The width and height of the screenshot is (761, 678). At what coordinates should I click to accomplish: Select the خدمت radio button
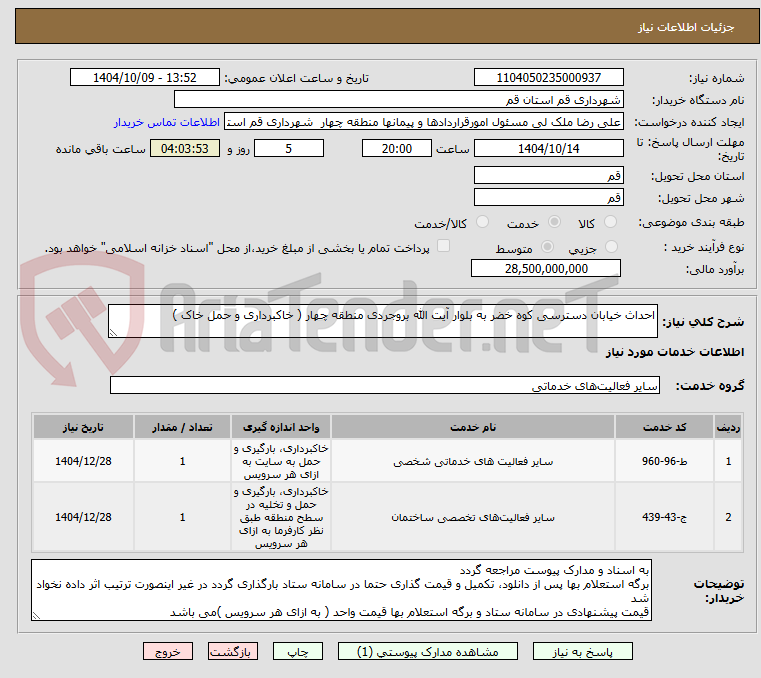[554, 222]
